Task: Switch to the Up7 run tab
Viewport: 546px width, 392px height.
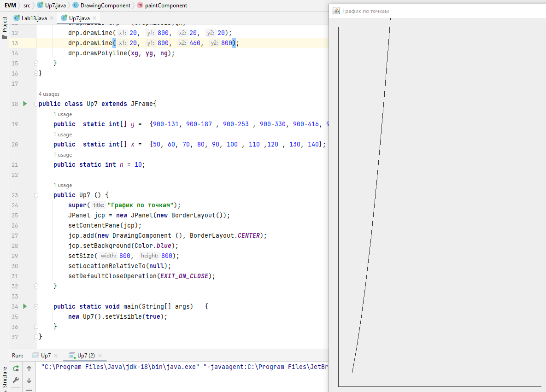Action: coord(46,356)
